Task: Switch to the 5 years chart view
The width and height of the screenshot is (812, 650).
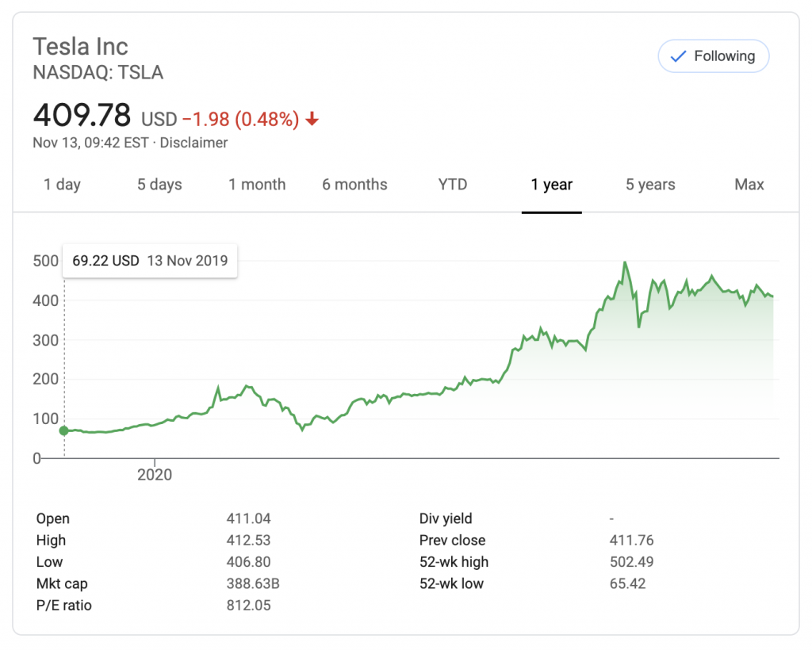Action: [649, 185]
